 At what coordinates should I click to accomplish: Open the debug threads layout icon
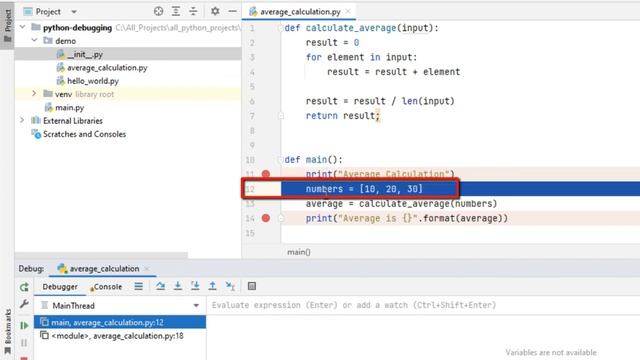(139, 287)
